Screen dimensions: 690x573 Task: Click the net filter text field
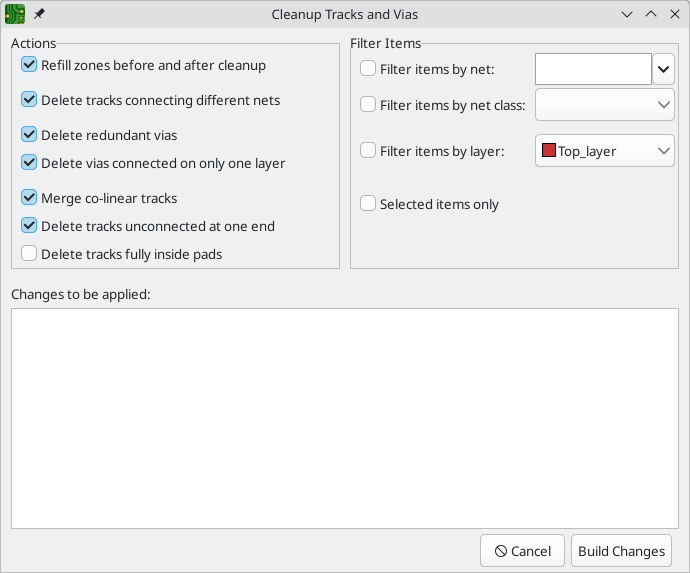[x=593, y=69]
